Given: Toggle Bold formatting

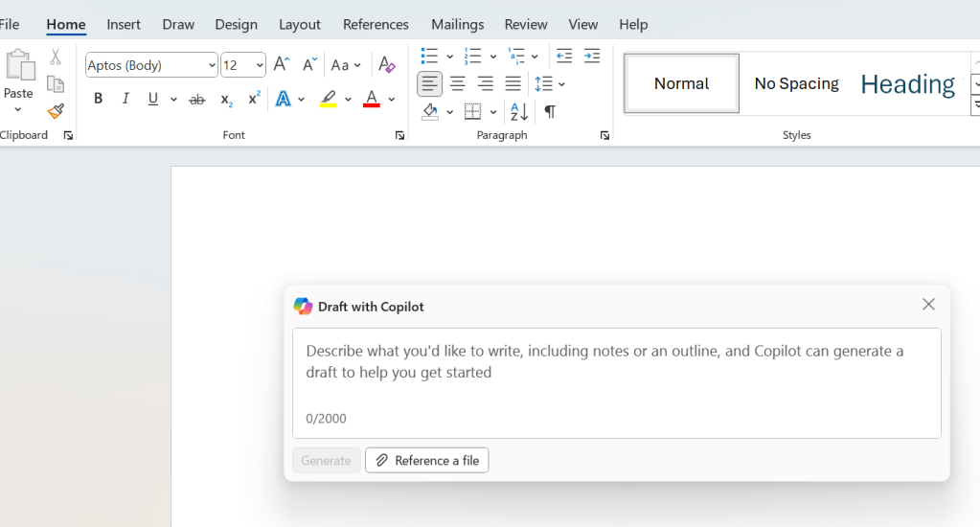Looking at the screenshot, I should click(x=98, y=99).
